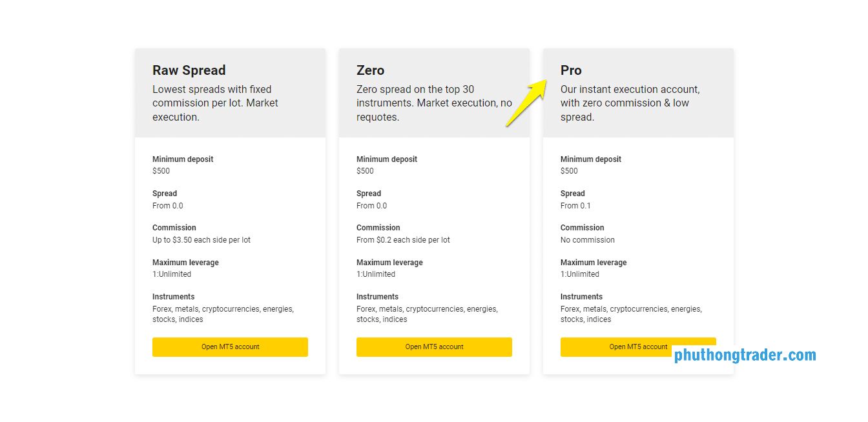
Task: Open MT5 account for Zero plan
Action: (434, 347)
